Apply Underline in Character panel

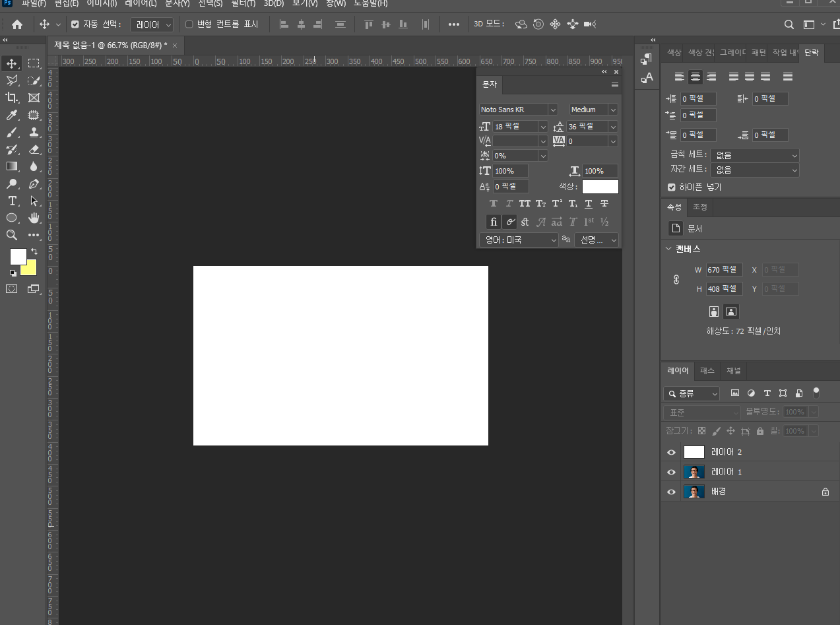[x=588, y=204]
